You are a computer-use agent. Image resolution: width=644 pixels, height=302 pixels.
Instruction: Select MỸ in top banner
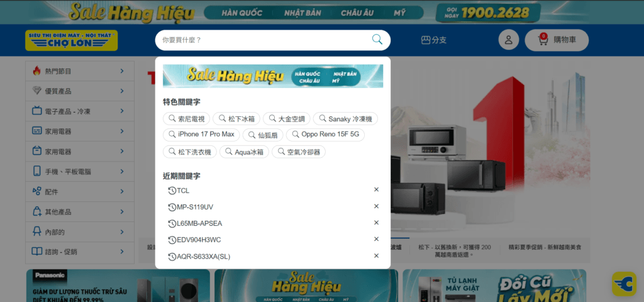click(399, 13)
